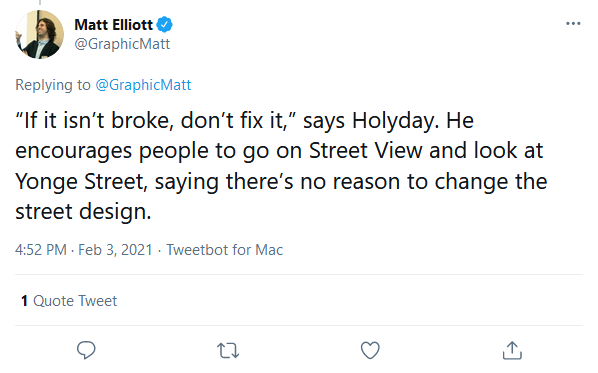
Task: Open the gray @GraphicMatt handle below the name
Action: (x=122, y=44)
